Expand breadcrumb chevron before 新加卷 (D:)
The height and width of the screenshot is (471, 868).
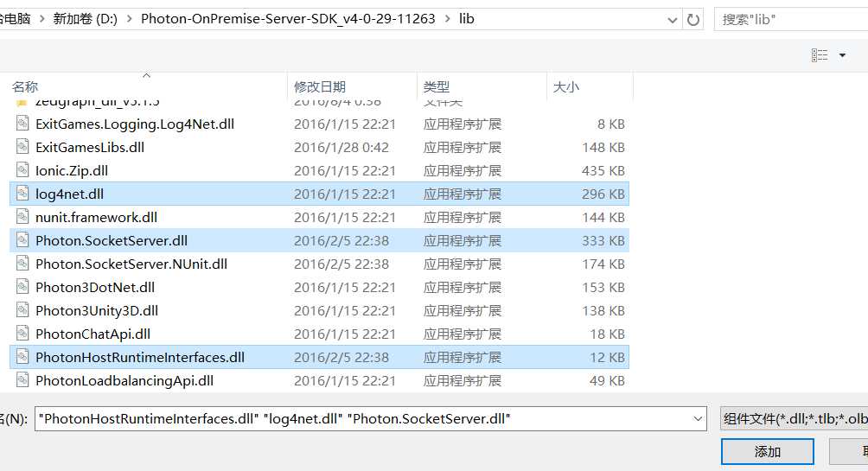click(x=41, y=19)
